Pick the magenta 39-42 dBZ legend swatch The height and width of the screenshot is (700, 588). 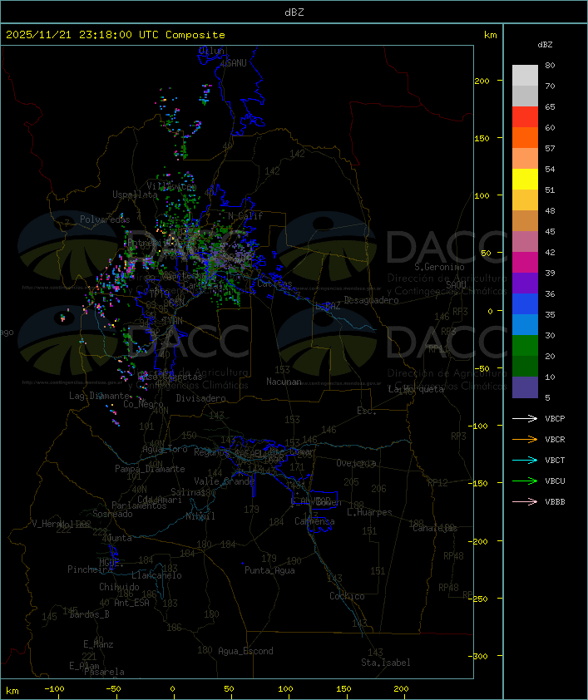pos(525,263)
